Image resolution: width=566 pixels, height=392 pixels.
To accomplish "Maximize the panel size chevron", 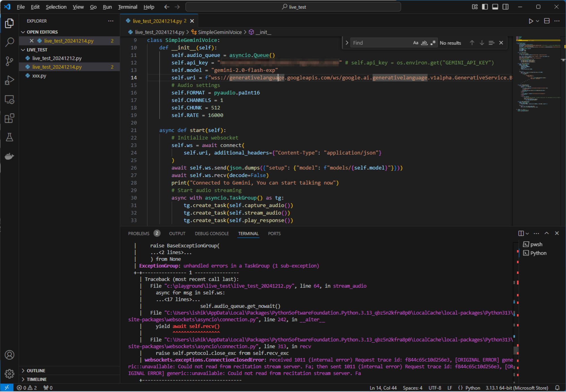I will click(546, 233).
